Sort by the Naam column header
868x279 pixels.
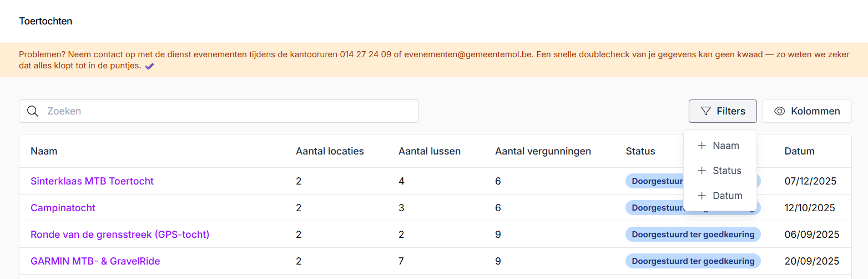44,151
